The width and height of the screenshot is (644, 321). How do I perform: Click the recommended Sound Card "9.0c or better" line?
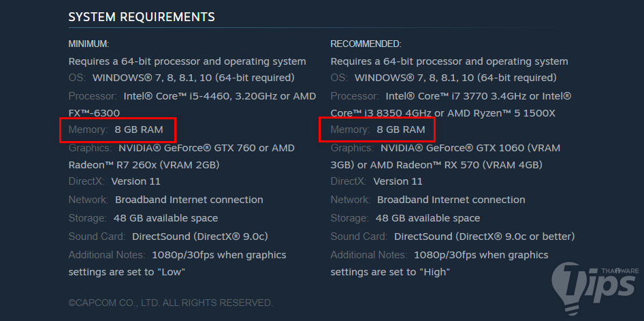[x=484, y=236]
